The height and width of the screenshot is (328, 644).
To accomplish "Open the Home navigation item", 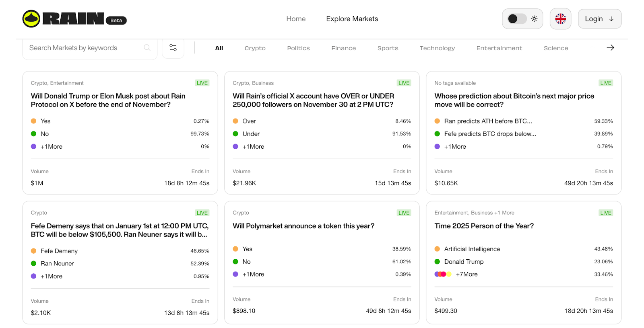I will click(296, 19).
